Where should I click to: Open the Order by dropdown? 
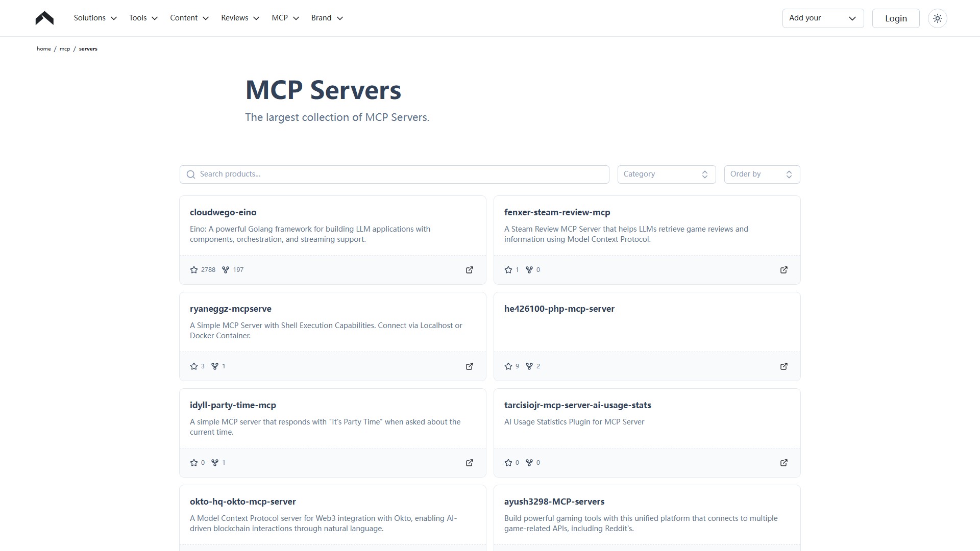pyautogui.click(x=762, y=174)
